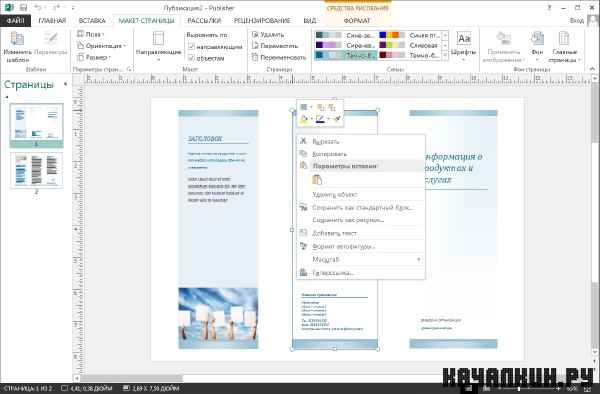Switch to the ВСТАВКА ribbon tab
600x394 pixels.
(x=92, y=21)
